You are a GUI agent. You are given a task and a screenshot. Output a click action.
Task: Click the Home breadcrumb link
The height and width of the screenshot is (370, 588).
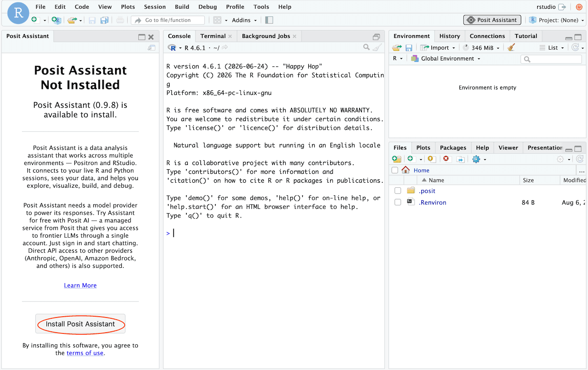421,170
